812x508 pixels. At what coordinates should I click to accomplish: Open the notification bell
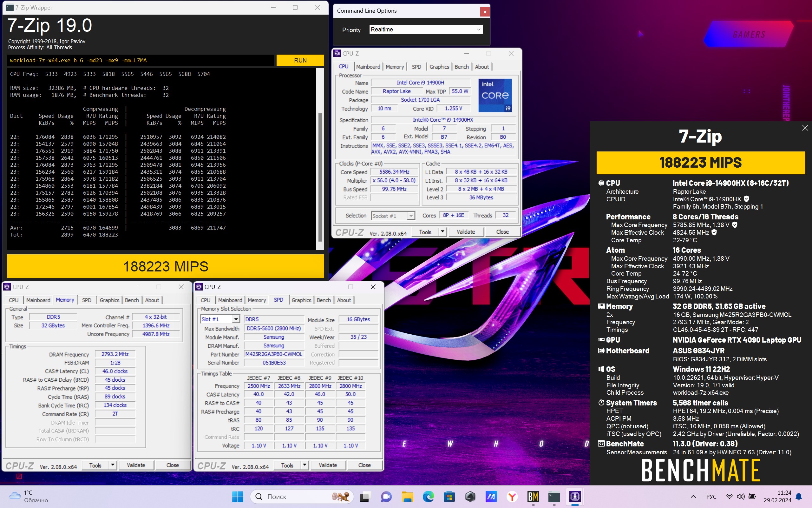coord(799,497)
